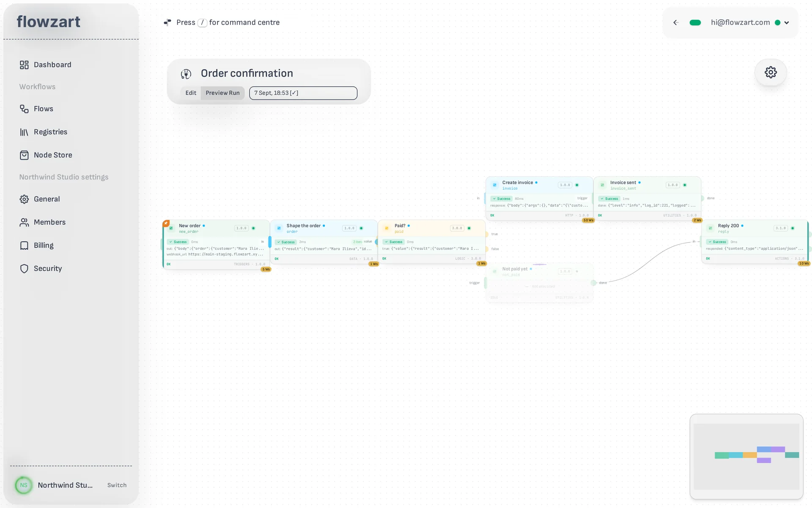The height and width of the screenshot is (508, 812).
Task: Open the run selector 7 Sept, 18:53
Action: (x=303, y=93)
